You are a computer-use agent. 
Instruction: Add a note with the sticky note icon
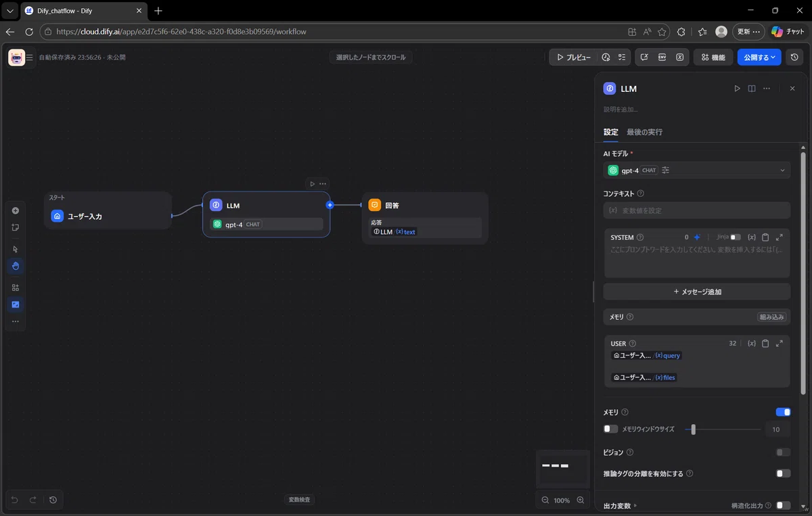pos(16,227)
